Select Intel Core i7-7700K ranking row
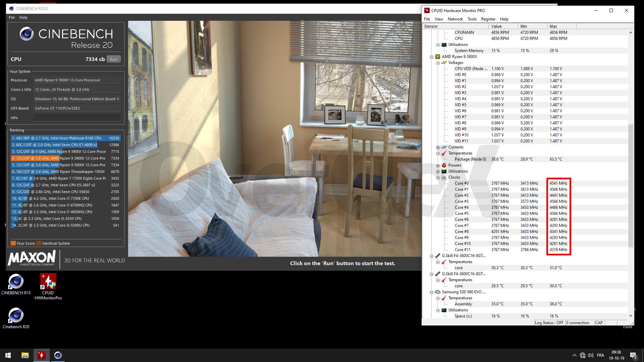 coord(65,198)
